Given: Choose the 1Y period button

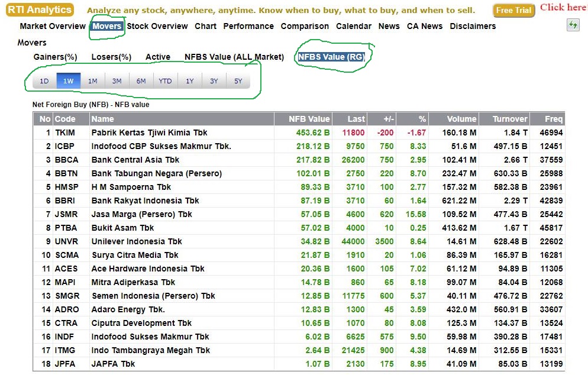Looking at the screenshot, I should point(190,81).
